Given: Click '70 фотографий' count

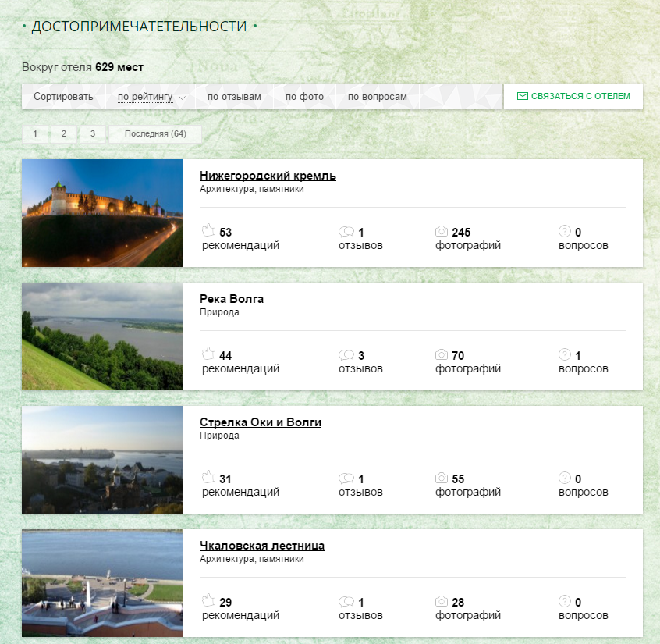Looking at the screenshot, I should tap(467, 362).
